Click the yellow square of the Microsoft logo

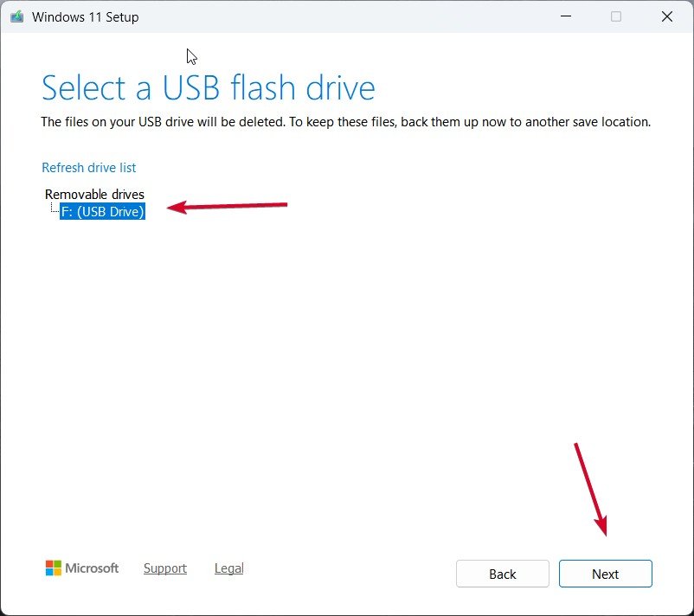point(57,572)
